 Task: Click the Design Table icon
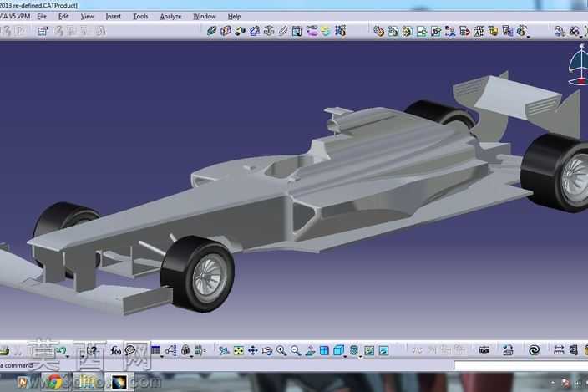pyautogui.click(x=155, y=350)
